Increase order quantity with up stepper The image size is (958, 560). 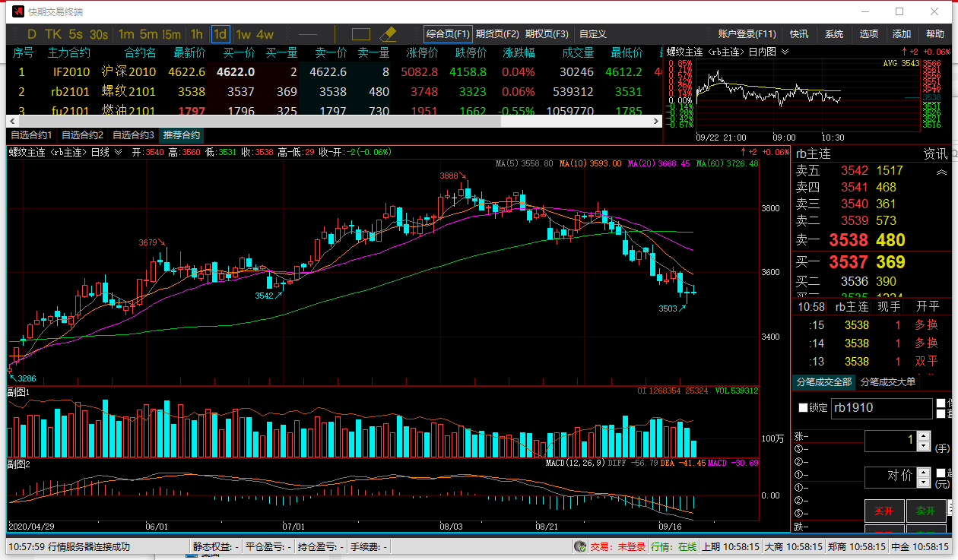coord(924,436)
